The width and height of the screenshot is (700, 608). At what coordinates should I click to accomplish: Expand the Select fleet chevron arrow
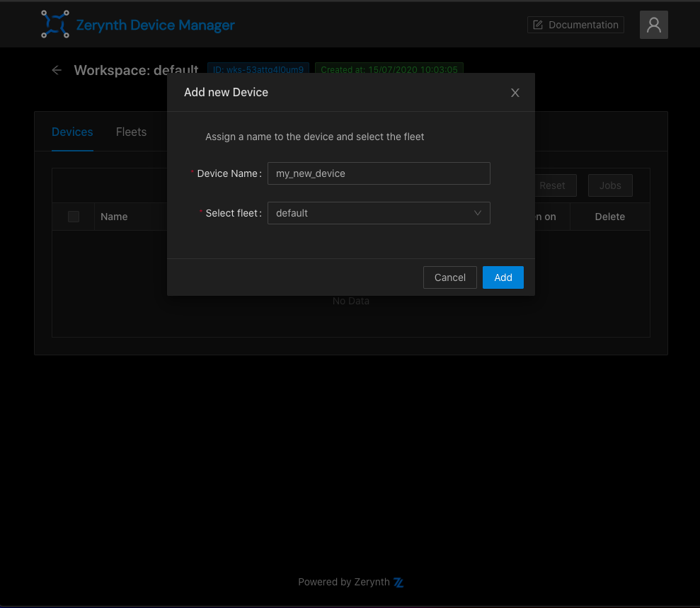tap(477, 213)
